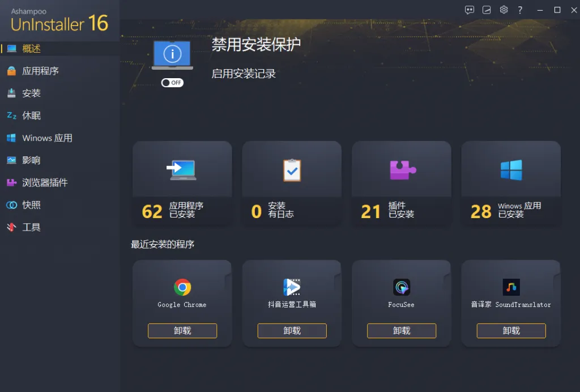Click the Windows apps logo tile
This screenshot has height=392, width=580.
pos(511,170)
